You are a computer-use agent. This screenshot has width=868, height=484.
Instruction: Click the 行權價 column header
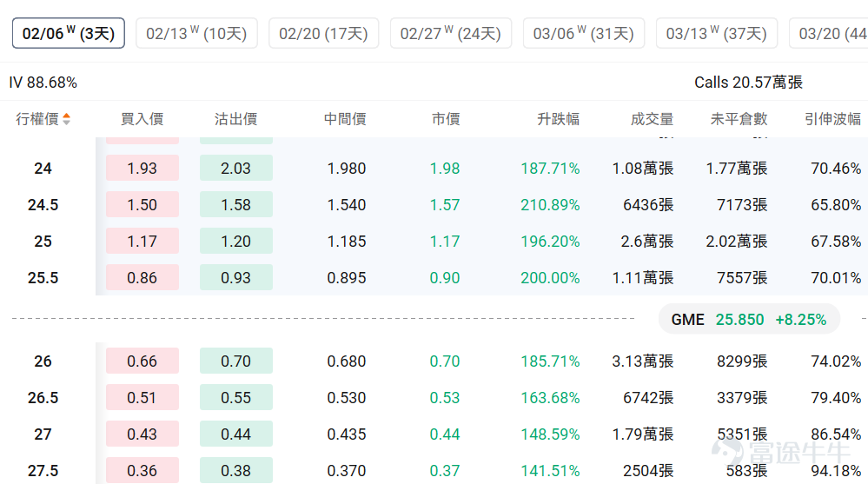coord(37,119)
